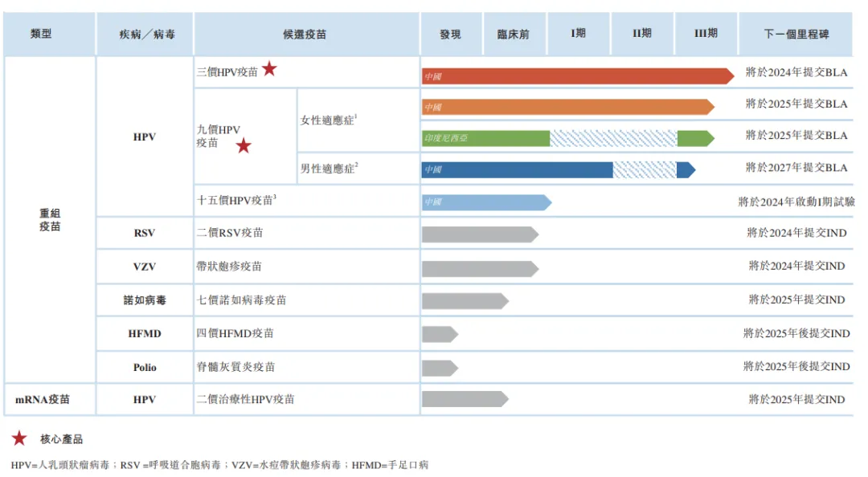The image size is (868, 477).
Task: Click the 十五價HPV疫苗 candidate name
Action: point(236,200)
